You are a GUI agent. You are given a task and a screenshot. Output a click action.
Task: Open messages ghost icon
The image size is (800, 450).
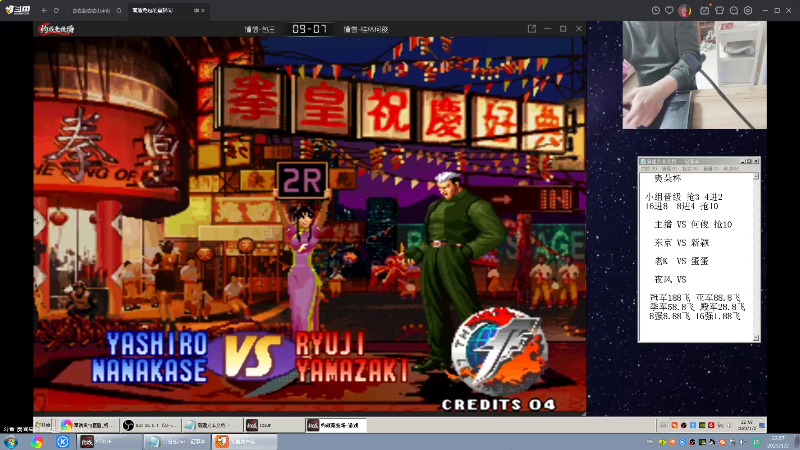point(734,10)
